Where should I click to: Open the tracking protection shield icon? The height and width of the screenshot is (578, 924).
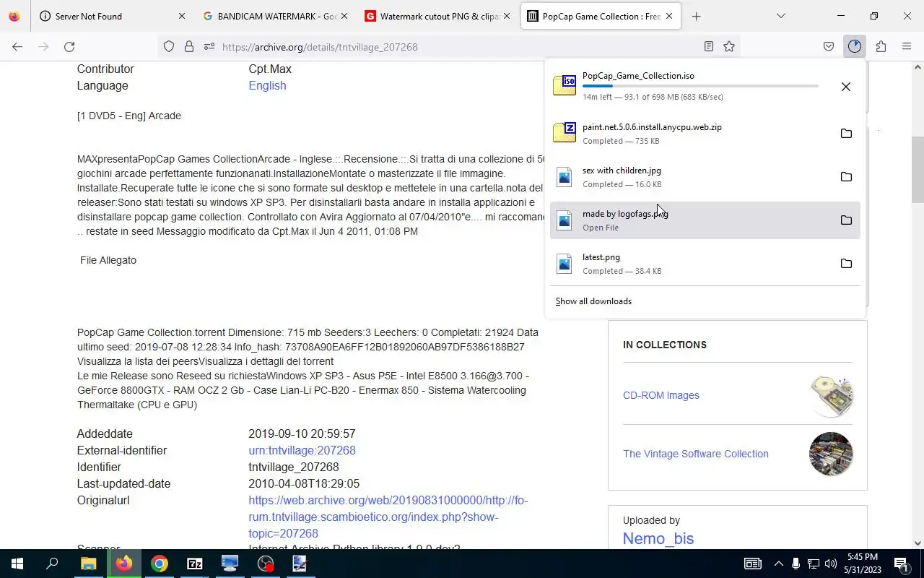(169, 46)
